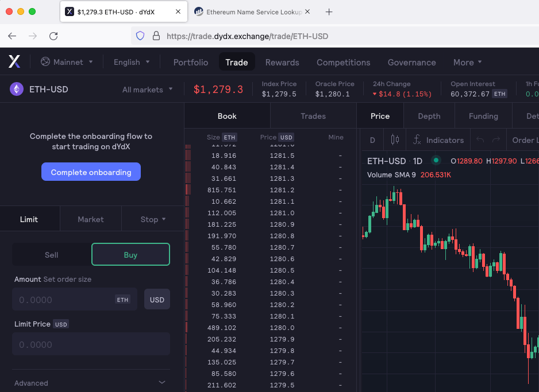Viewport: 539px width, 392px height.
Task: Open the Mainnet network dropdown
Action: (67, 62)
